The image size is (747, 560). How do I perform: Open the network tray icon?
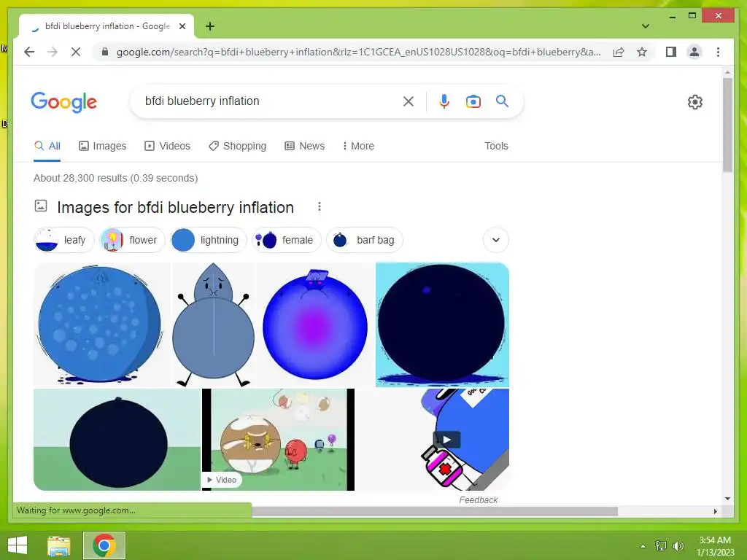coord(661,546)
